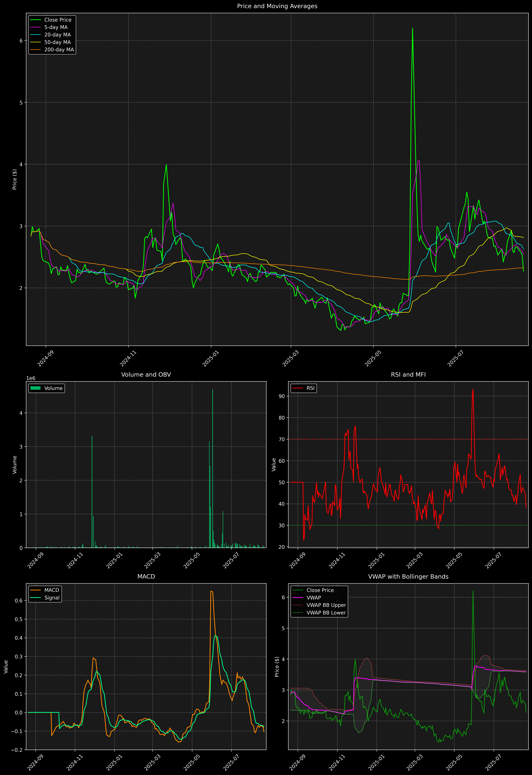
Task: Click the green Volume legend swatch
Action: (x=35, y=388)
